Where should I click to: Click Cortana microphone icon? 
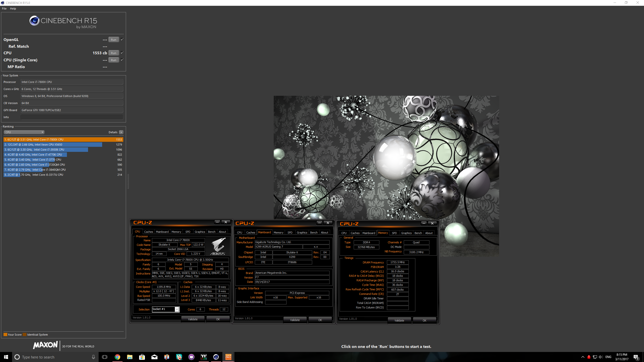point(93,357)
